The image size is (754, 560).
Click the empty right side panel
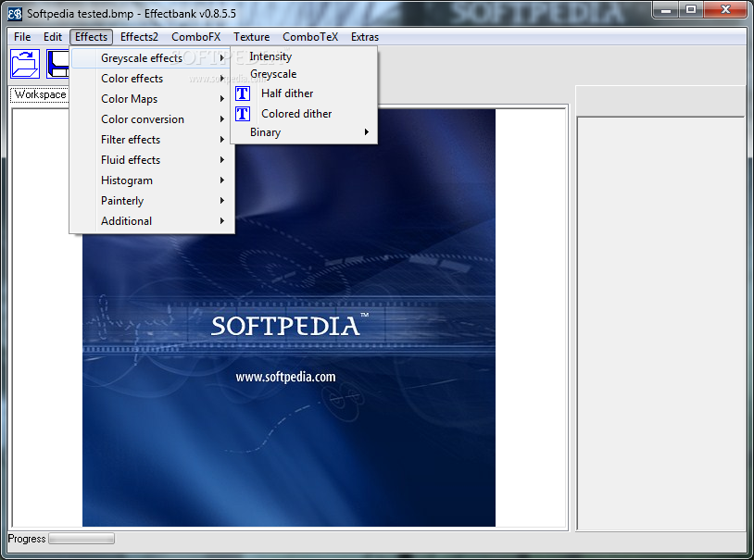click(660, 323)
